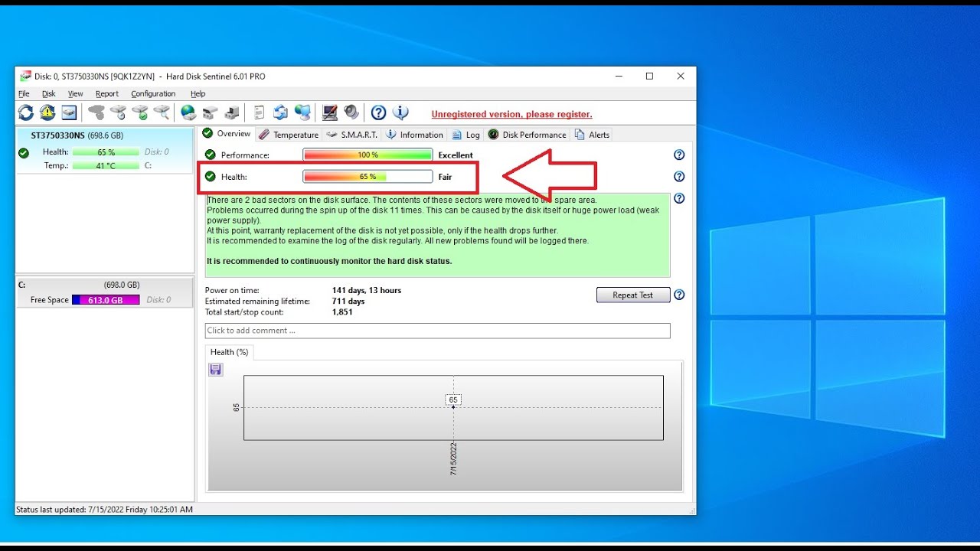Switch to the Information tab

414,135
